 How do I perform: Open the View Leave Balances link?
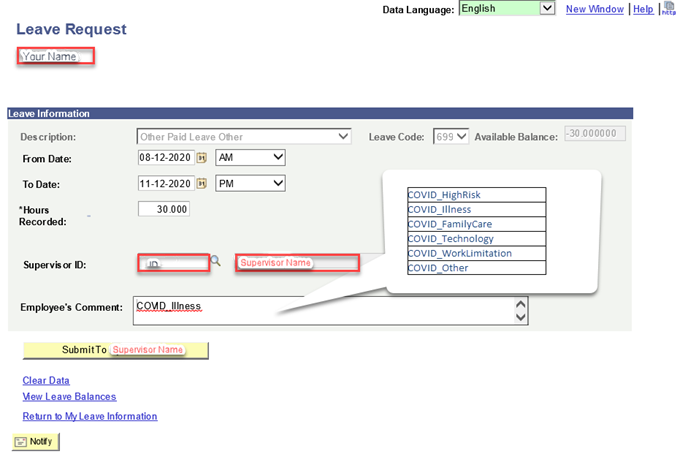(x=69, y=396)
